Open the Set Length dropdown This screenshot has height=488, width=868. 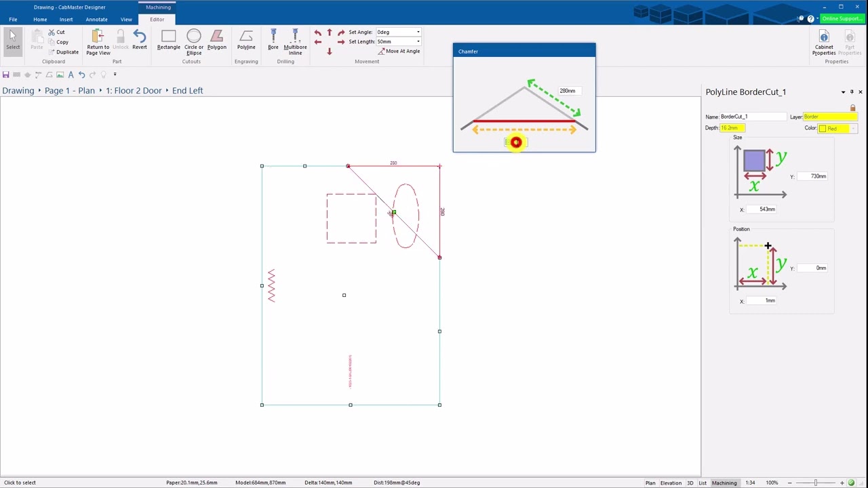[418, 41]
